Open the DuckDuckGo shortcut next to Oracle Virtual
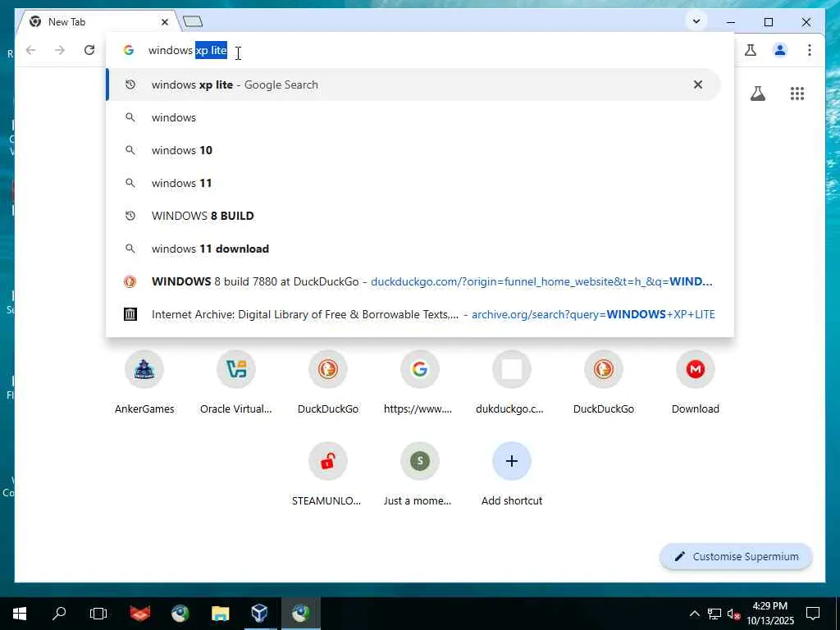 point(328,382)
